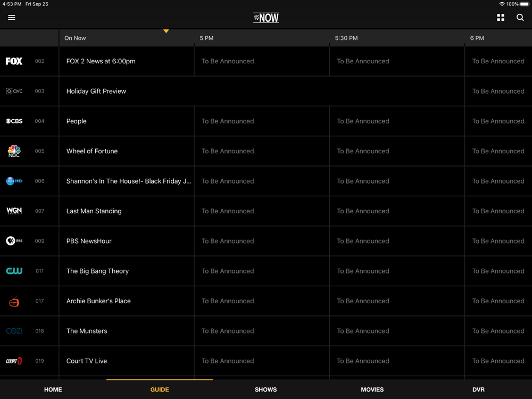532x399 pixels.
Task: Select the HSN HD channel logo
Action: click(x=14, y=181)
